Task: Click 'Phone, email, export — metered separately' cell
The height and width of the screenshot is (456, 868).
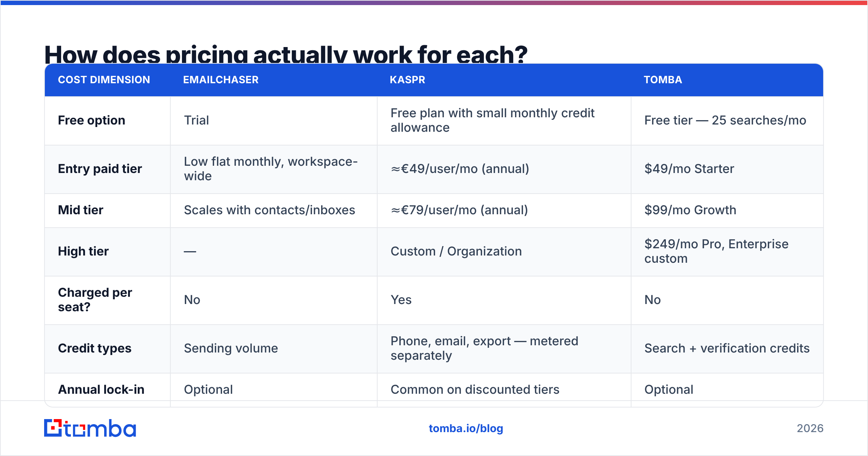Action: [484, 348]
